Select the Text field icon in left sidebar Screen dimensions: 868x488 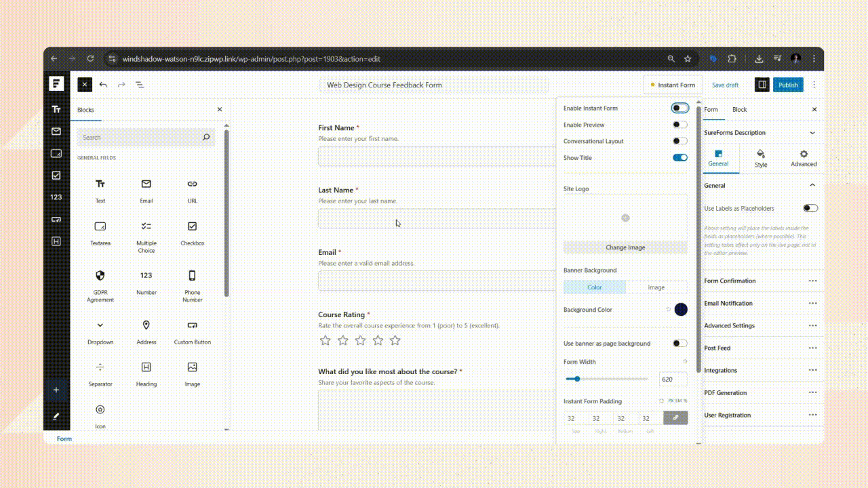tap(56, 109)
